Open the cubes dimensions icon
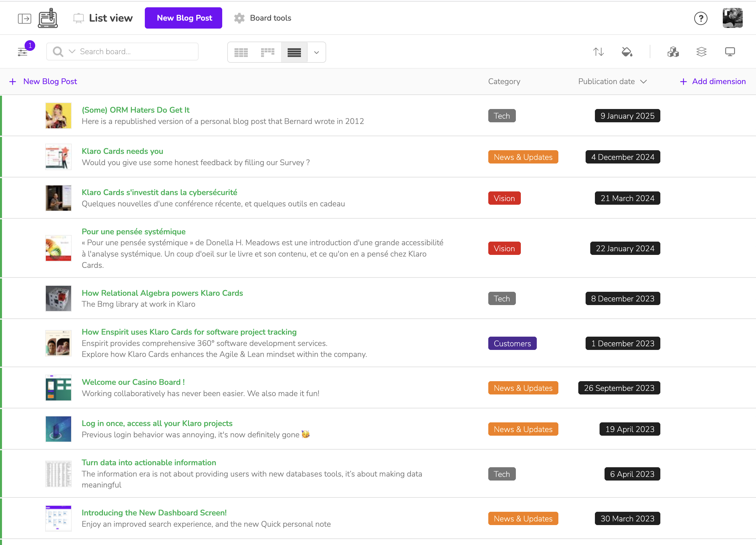This screenshot has width=756, height=545. click(x=673, y=52)
